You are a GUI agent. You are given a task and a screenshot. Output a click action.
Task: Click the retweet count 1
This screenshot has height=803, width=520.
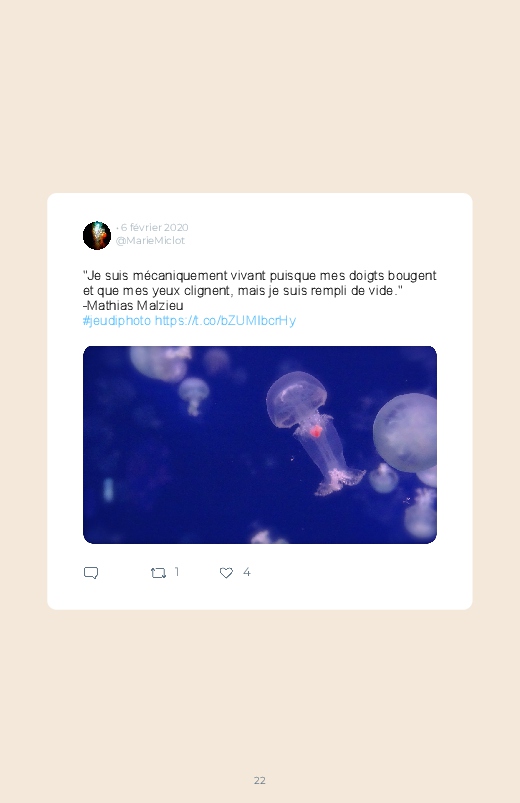click(x=177, y=572)
